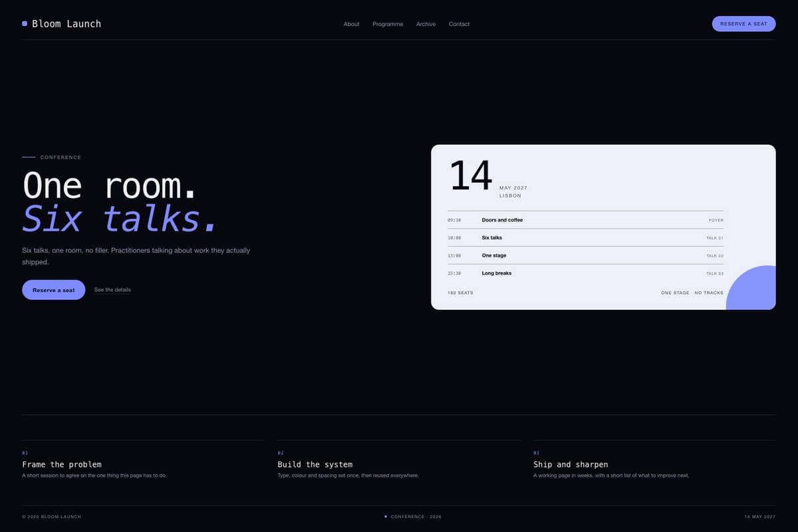798x532 pixels.
Task: Click the FOYER tag
Action: [716, 220]
